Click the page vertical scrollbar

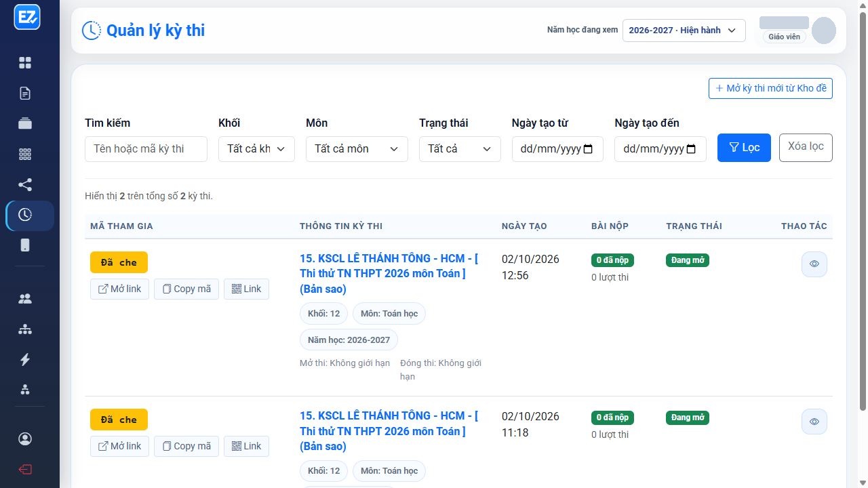coord(863,210)
